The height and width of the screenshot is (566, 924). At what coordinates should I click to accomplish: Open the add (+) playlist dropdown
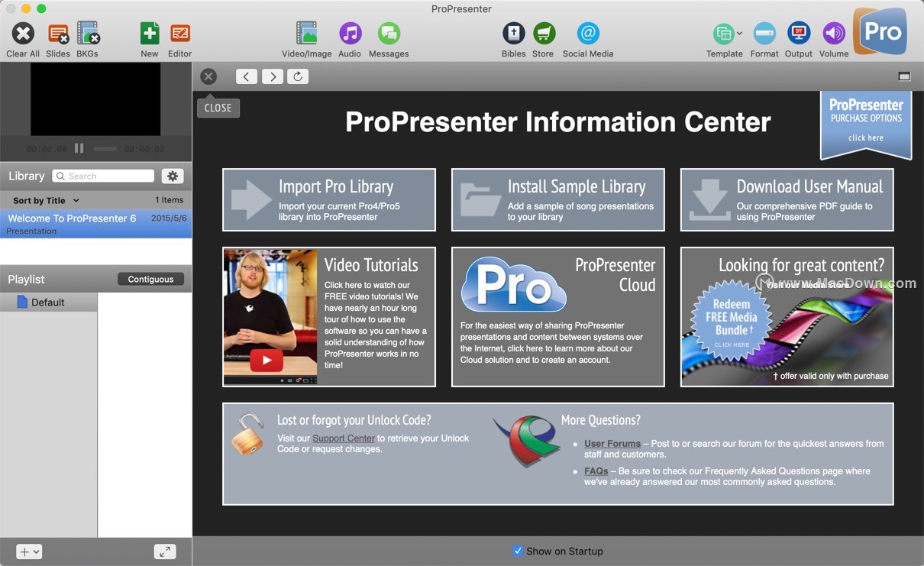pyautogui.click(x=29, y=551)
